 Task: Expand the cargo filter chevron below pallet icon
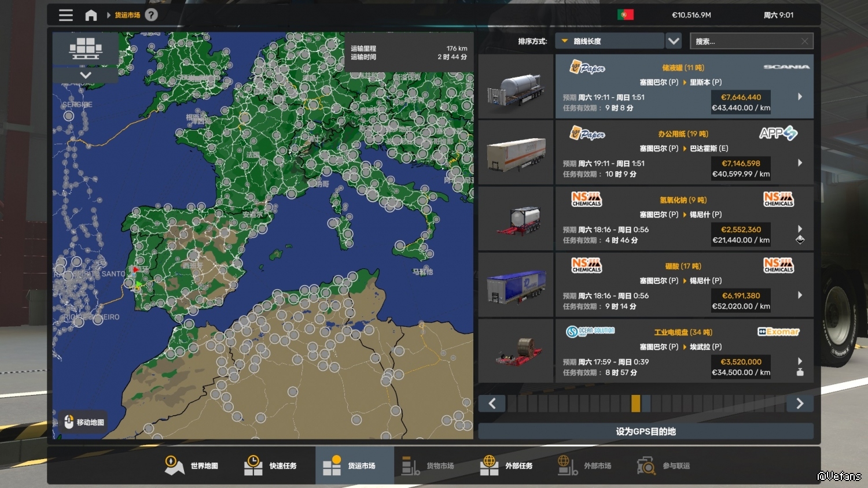point(86,75)
